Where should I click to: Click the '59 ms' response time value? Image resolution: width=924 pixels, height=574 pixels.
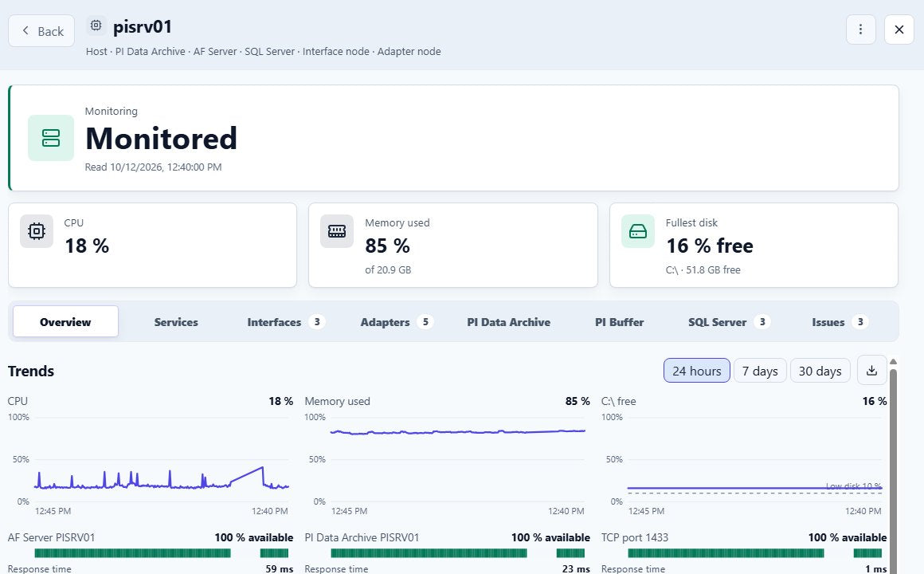280,568
